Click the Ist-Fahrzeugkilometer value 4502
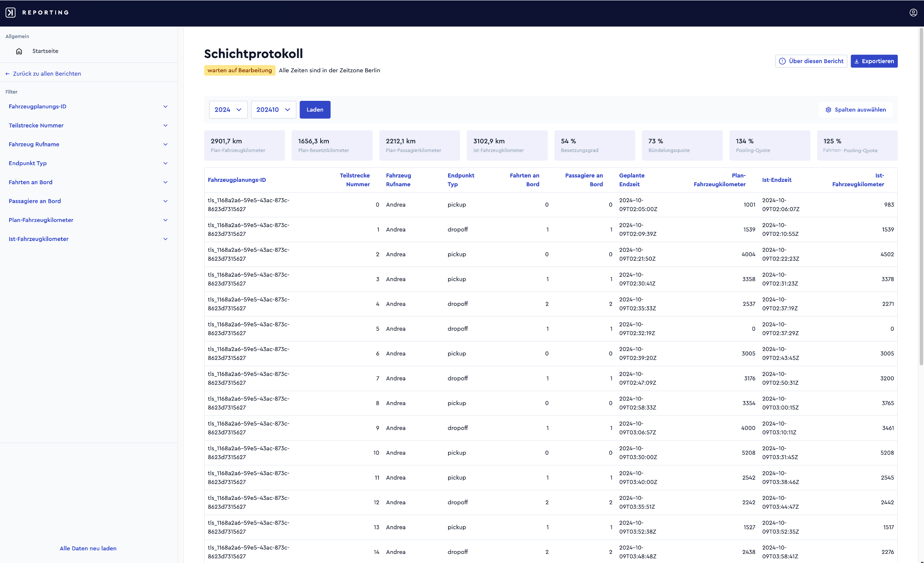The width and height of the screenshot is (924, 563). click(x=887, y=255)
